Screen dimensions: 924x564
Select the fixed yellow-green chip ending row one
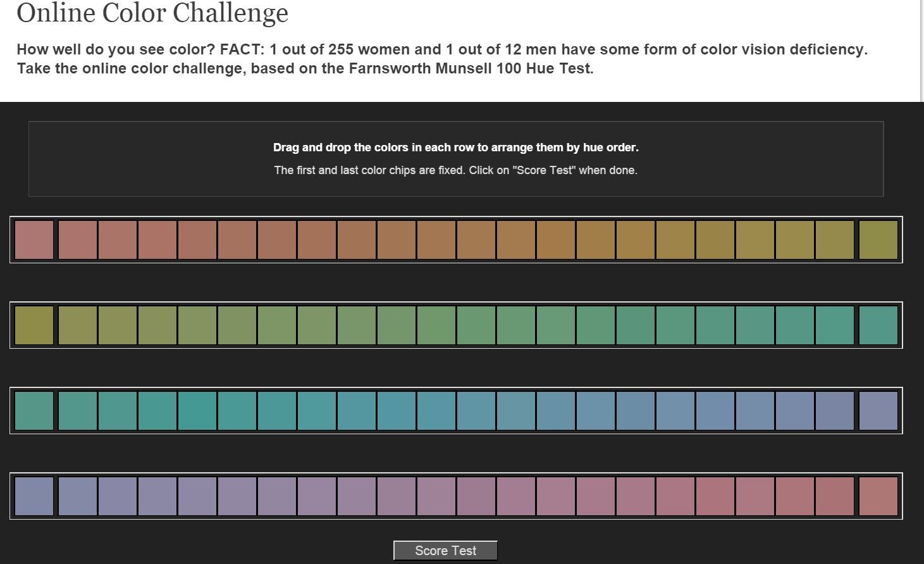click(879, 240)
